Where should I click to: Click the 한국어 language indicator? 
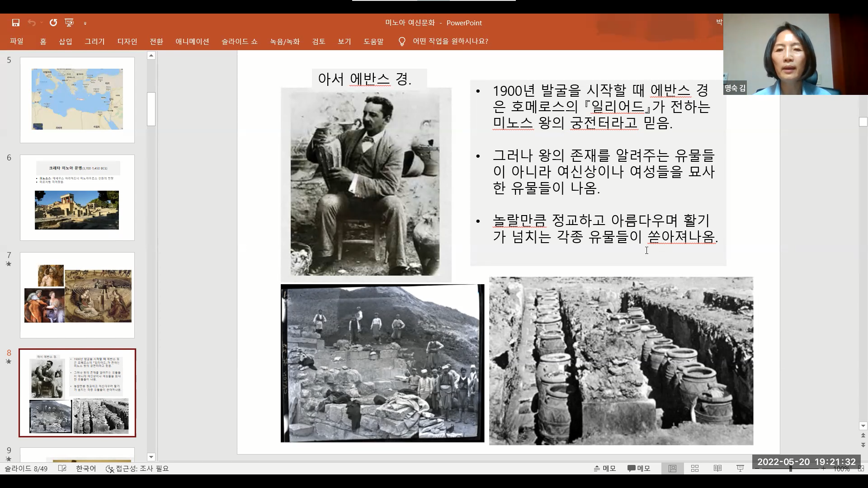click(x=86, y=469)
